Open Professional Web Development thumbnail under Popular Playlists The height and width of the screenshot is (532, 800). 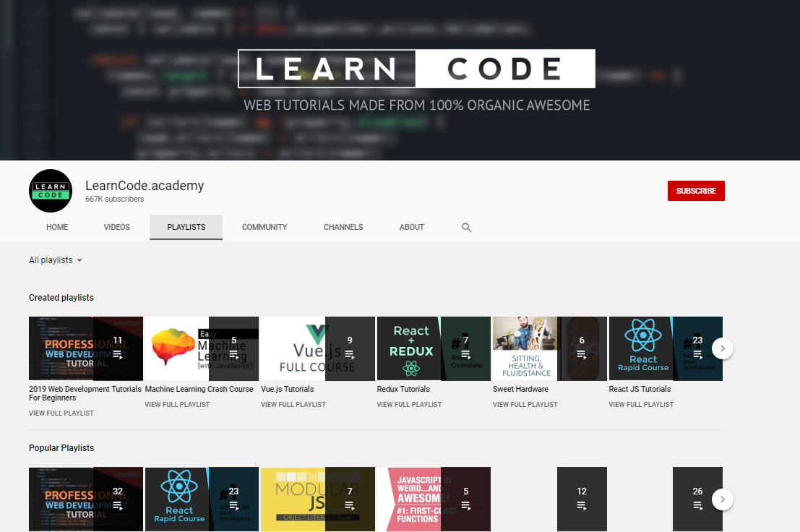[86, 499]
